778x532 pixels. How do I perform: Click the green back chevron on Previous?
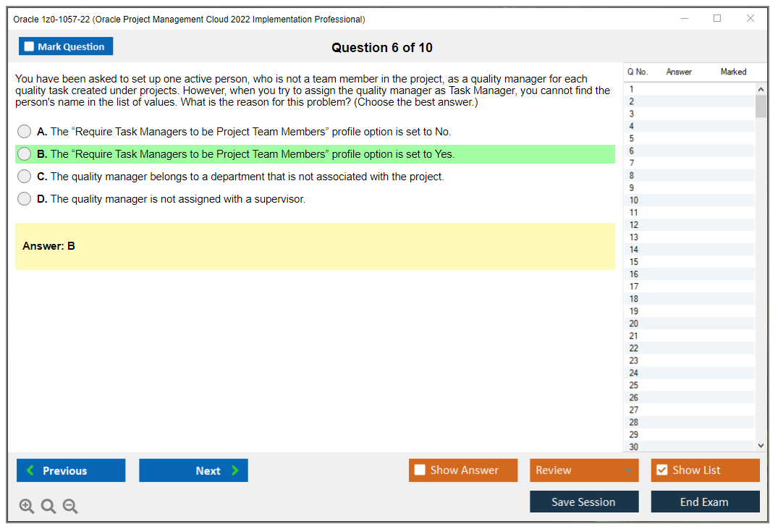[x=29, y=470]
